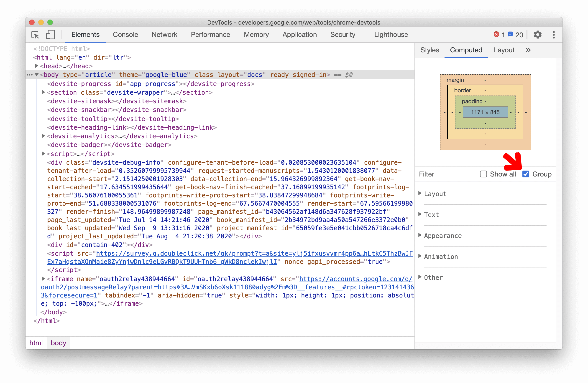
Task: Click the Styles tab in panel
Action: click(x=429, y=50)
